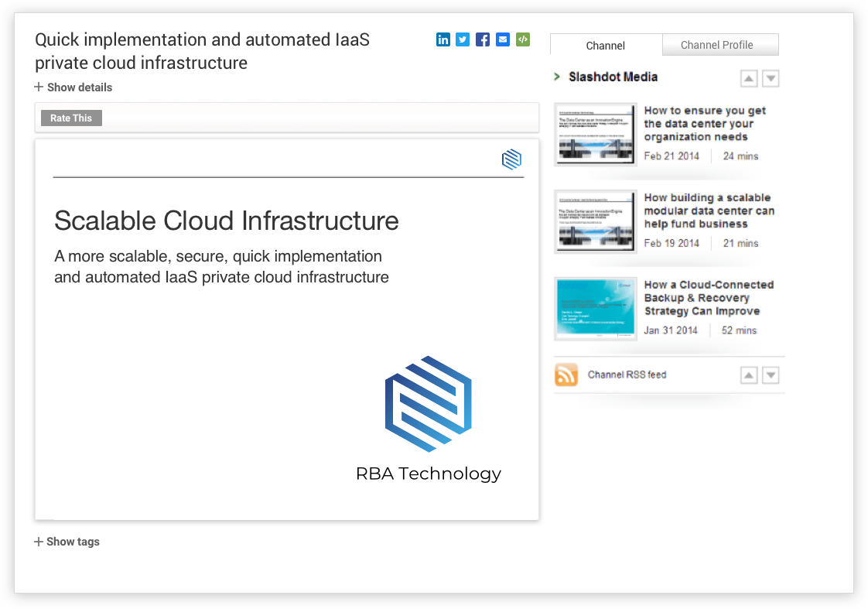Open 'How building a scalable modular data center' link
Screen dimensions: 868x609
(x=709, y=211)
